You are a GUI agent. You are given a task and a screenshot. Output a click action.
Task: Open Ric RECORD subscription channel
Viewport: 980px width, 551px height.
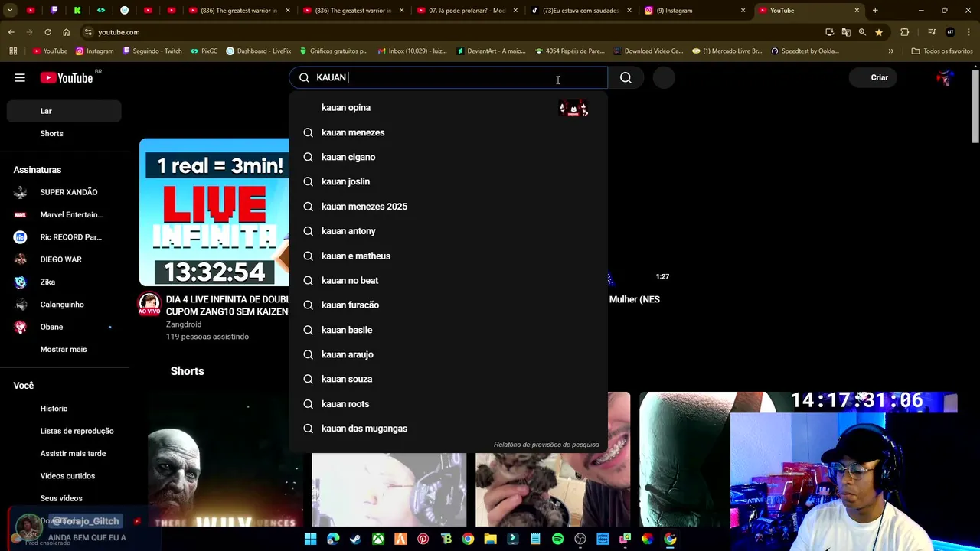[64, 237]
